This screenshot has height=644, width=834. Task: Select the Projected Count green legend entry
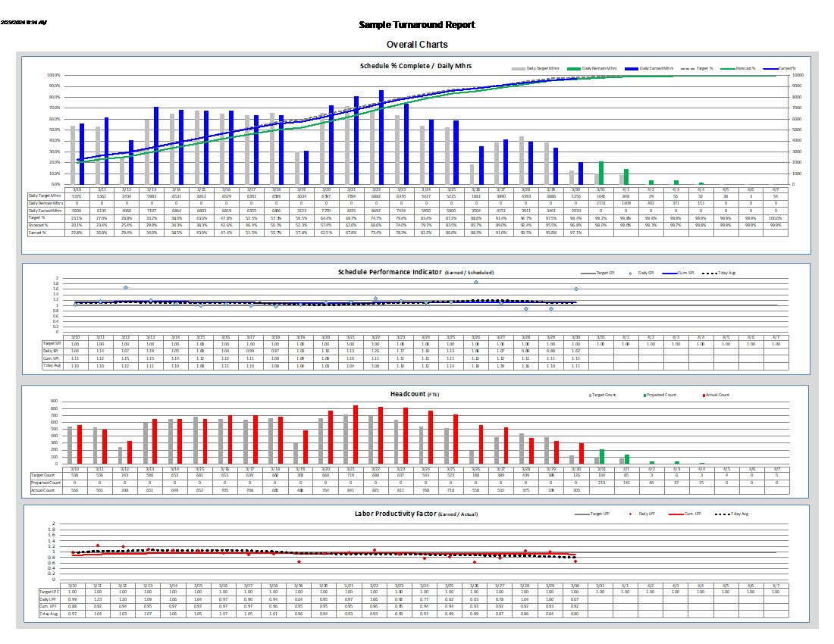tap(644, 395)
